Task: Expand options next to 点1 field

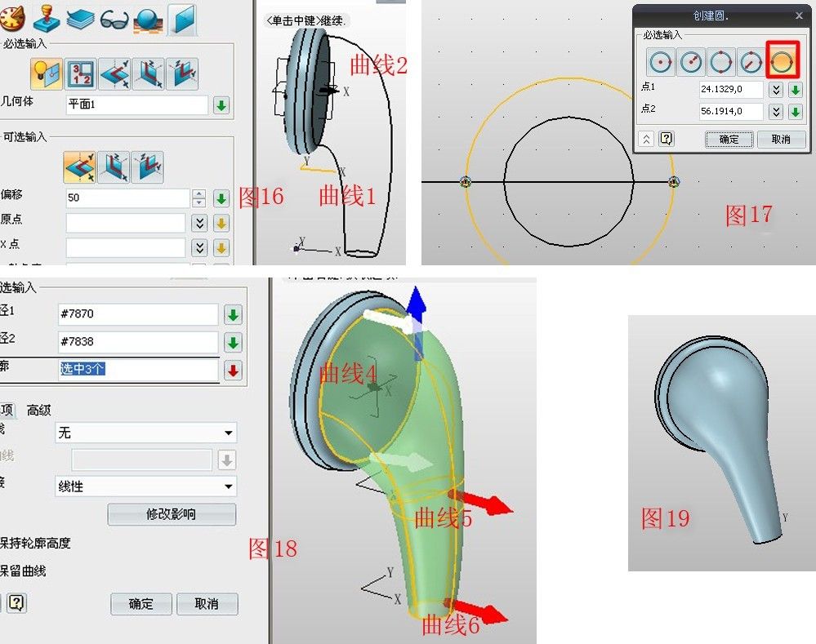Action: point(776,90)
